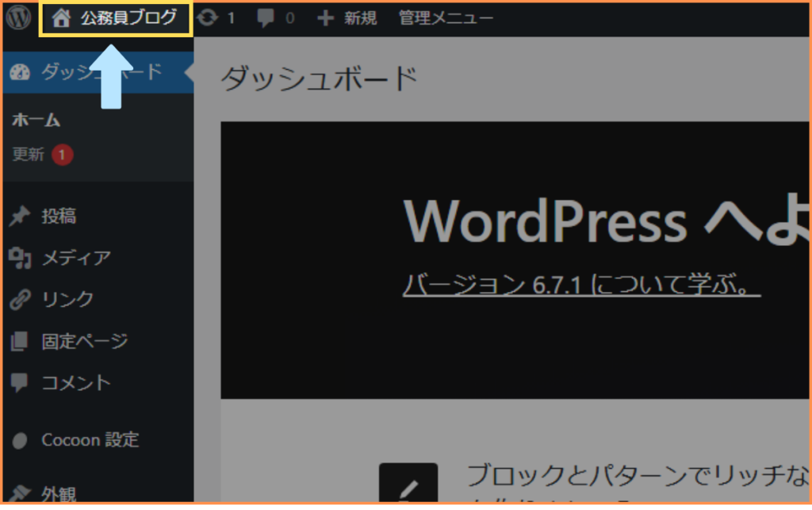Open the comments bubble icon in admin bar
The image size is (812, 510).
point(266,19)
